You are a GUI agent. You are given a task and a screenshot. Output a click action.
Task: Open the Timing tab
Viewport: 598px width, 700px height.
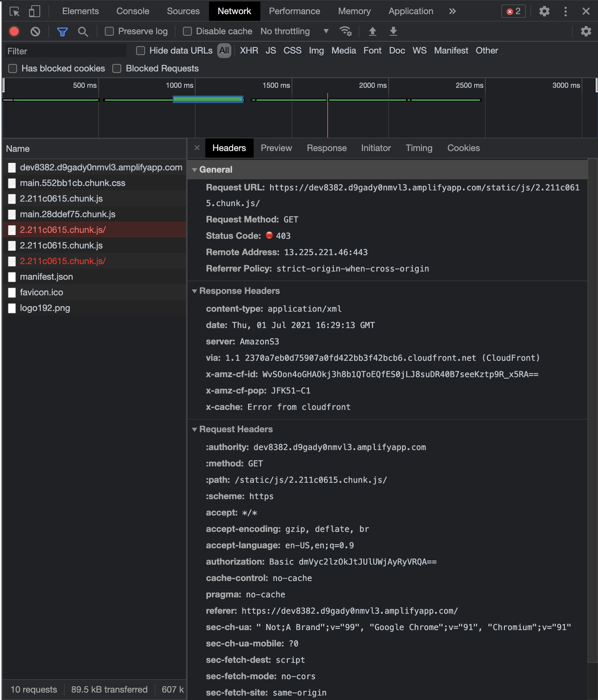[x=419, y=148]
